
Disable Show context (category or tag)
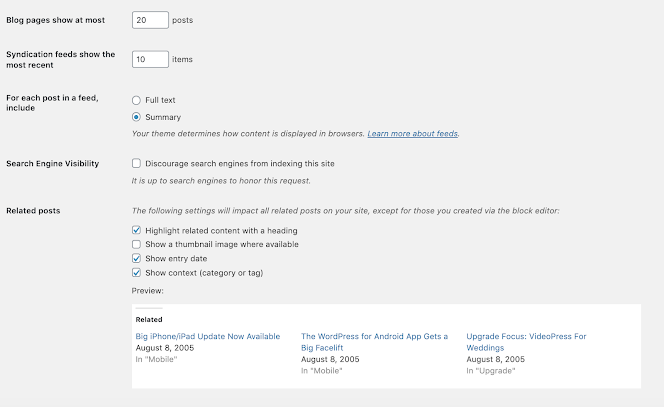coord(136,273)
